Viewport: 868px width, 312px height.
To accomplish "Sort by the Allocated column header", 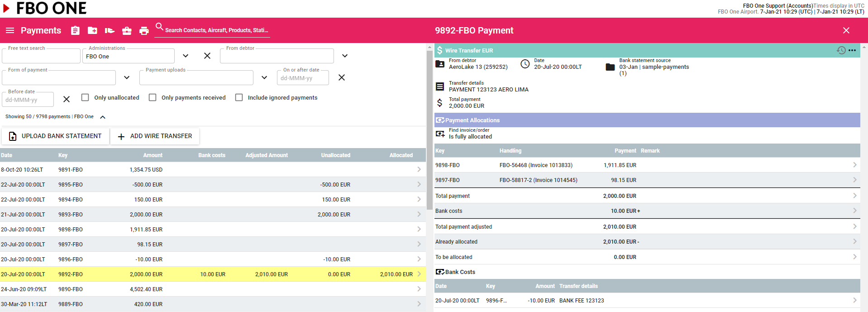I will click(401, 155).
